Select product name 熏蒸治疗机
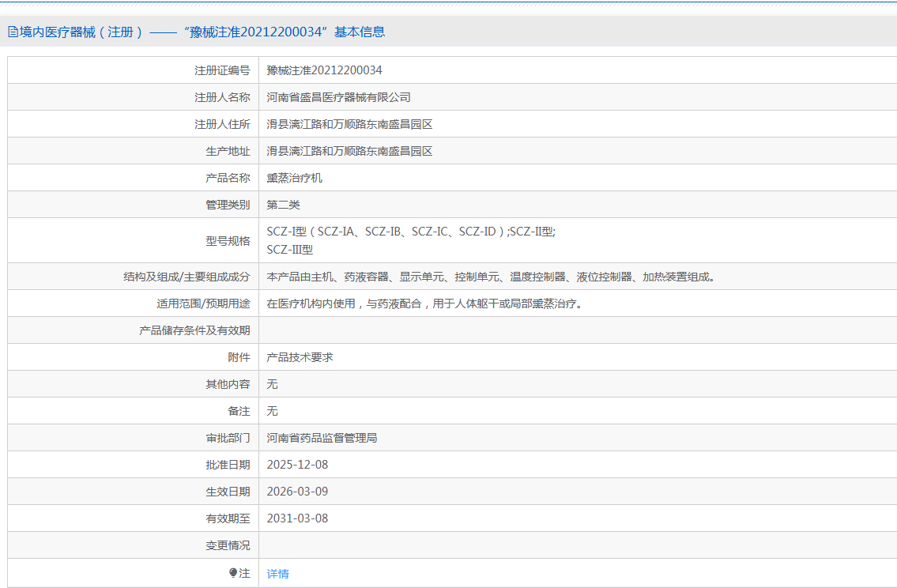 (294, 178)
